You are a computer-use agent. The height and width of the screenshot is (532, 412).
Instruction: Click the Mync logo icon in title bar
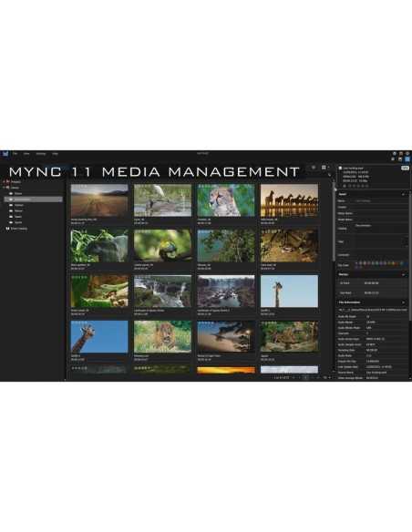coord(5,154)
